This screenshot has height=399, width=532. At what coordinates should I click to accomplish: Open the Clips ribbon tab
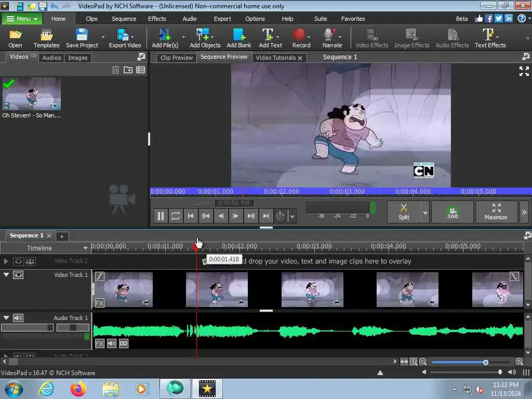(x=91, y=19)
